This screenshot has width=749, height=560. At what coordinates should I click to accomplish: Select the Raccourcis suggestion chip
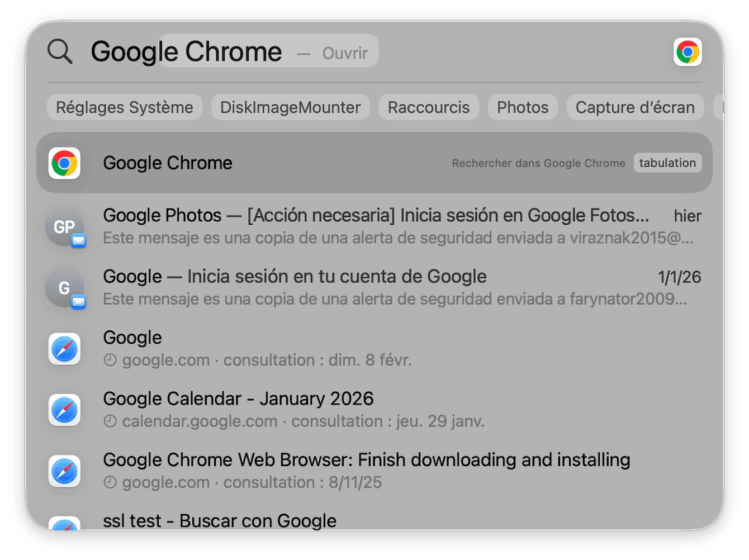tap(429, 107)
